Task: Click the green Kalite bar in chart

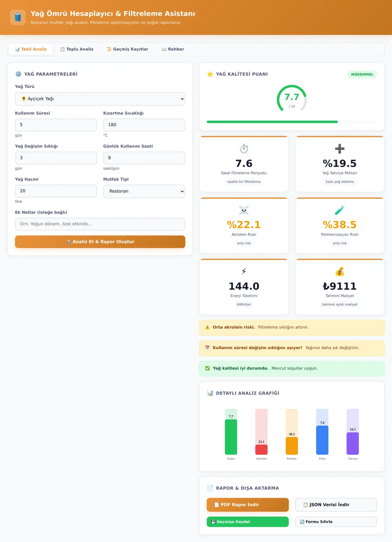Action: point(231,437)
